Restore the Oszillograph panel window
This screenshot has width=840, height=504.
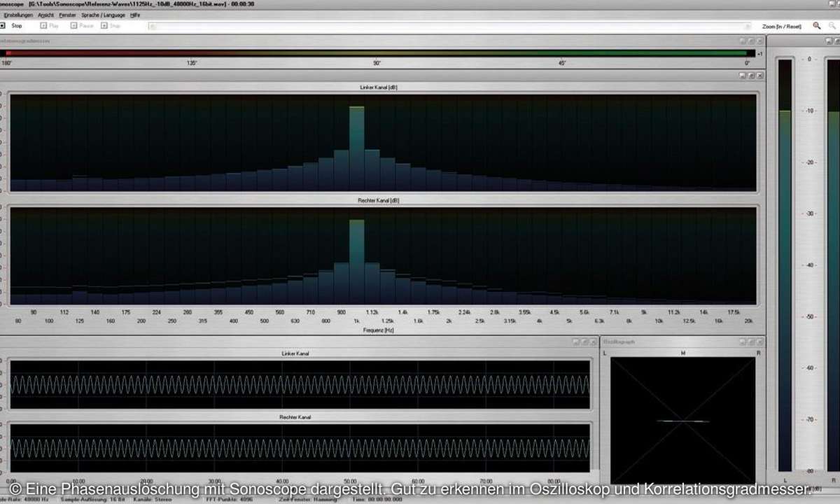(751, 342)
